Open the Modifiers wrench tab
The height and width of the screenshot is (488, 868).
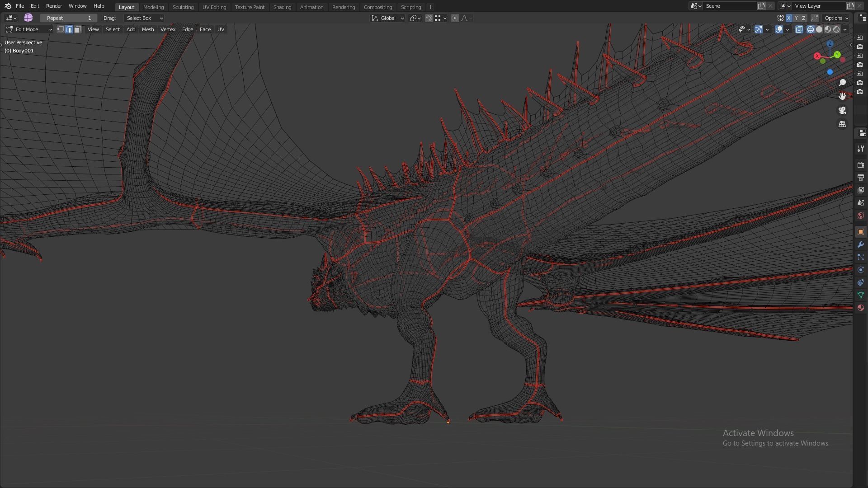tap(861, 244)
